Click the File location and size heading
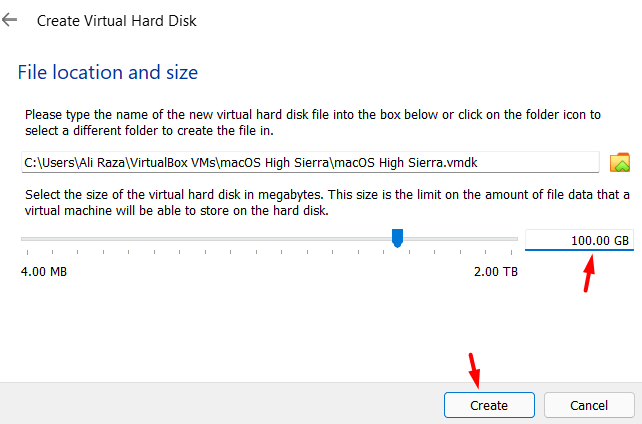The image size is (642, 424). click(108, 72)
